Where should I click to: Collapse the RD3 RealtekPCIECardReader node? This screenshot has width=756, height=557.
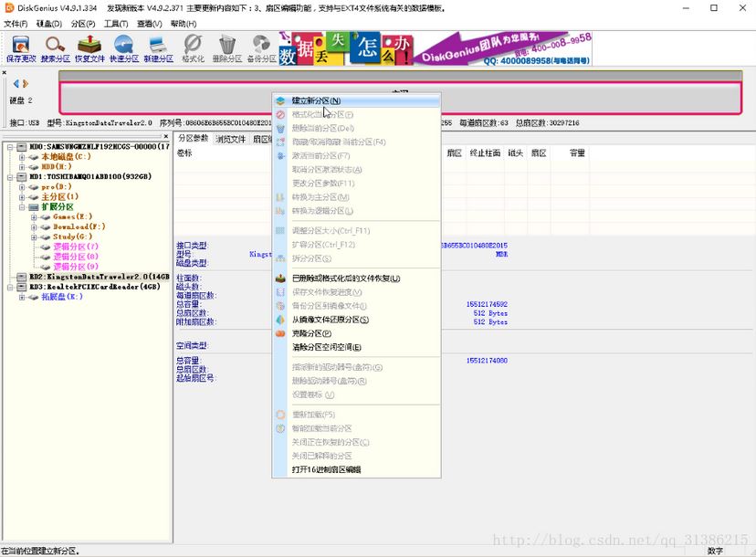click(10, 287)
